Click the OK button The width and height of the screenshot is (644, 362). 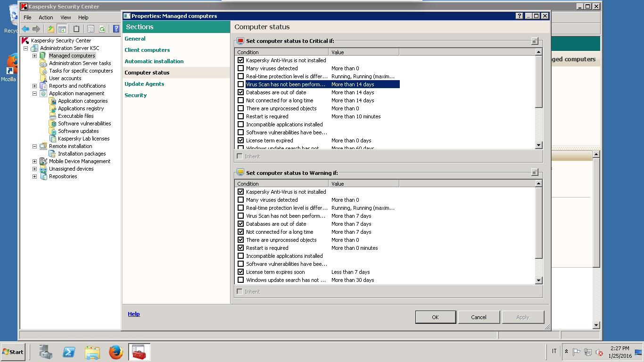(436, 317)
